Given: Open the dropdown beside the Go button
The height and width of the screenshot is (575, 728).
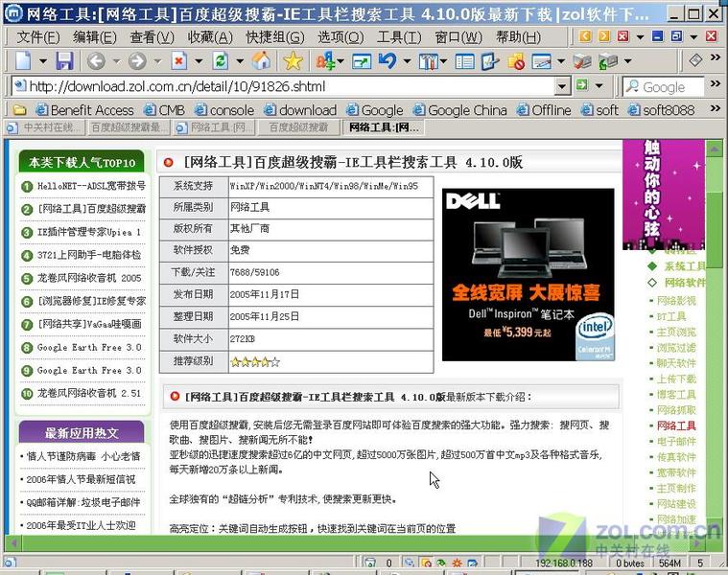Looking at the screenshot, I should coord(599,86).
